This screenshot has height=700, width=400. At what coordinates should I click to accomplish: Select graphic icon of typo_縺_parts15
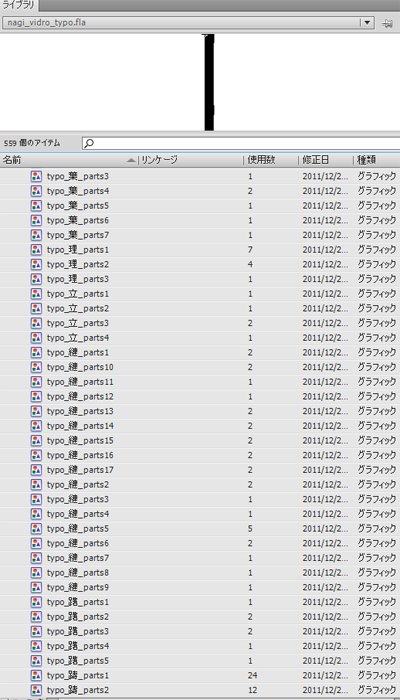(x=36, y=440)
